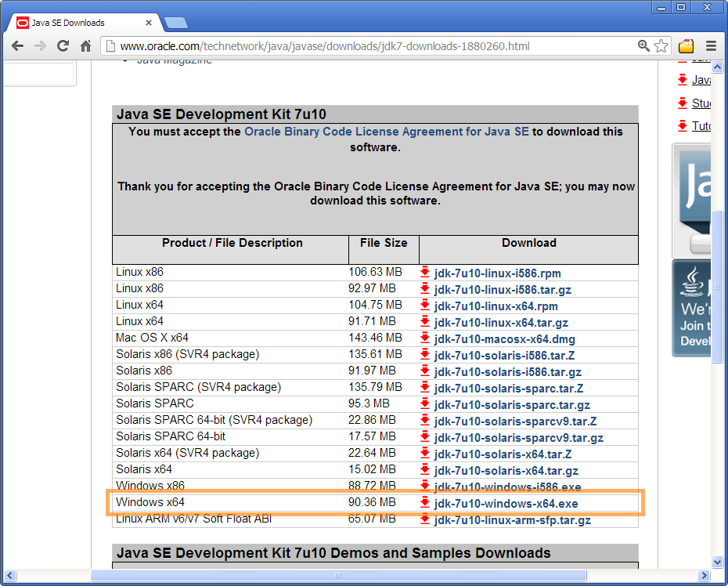The height and width of the screenshot is (586, 728).
Task: Close the Java SE Downloads tab
Action: (x=149, y=22)
